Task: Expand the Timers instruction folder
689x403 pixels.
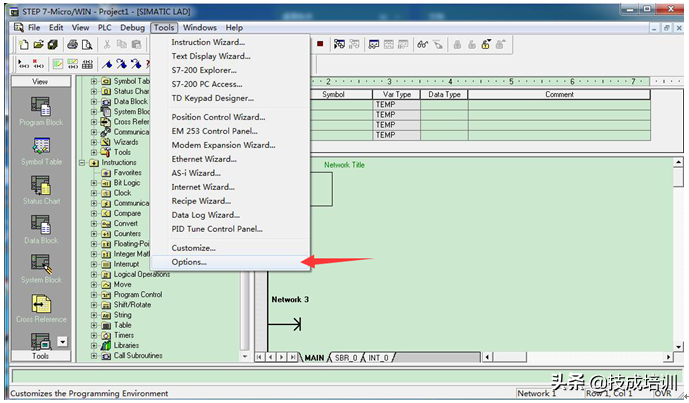Action: coord(94,335)
